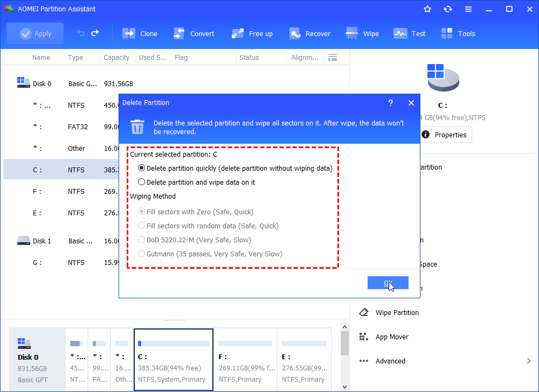Viewport: 539px width, 392px height.
Task: Confirm deletion with the OK button
Action: (388, 282)
